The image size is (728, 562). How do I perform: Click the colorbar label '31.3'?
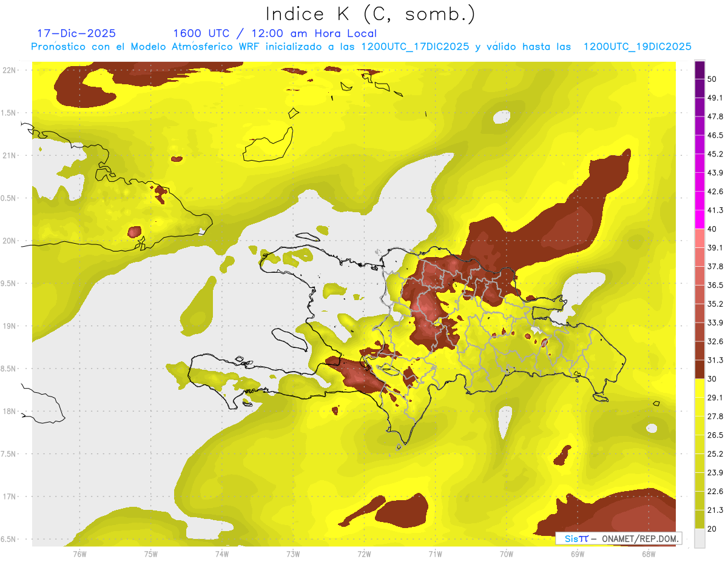point(715,360)
